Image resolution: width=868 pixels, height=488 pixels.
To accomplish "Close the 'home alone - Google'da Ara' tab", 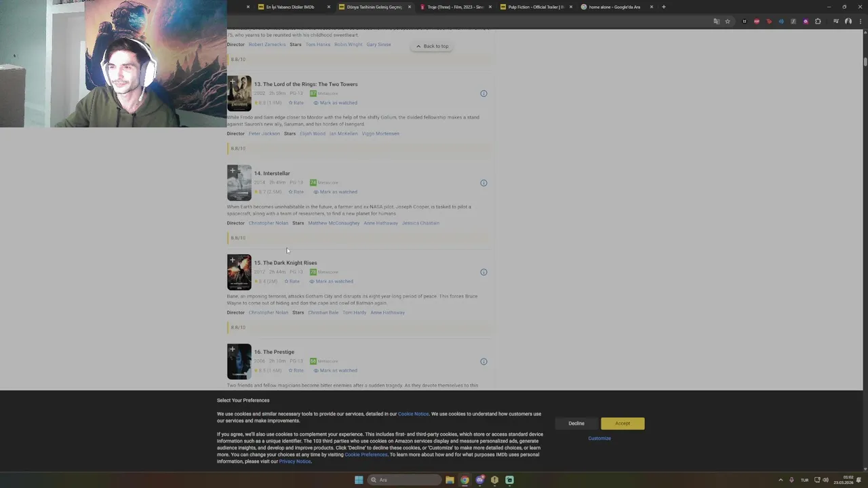I will click(x=651, y=7).
